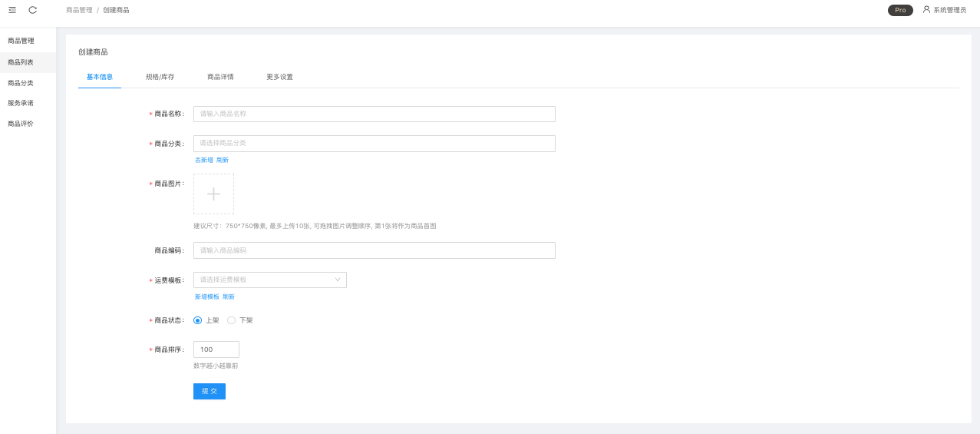Click the plus icon to upload 商品图片
The image size is (980, 434).
pos(213,194)
